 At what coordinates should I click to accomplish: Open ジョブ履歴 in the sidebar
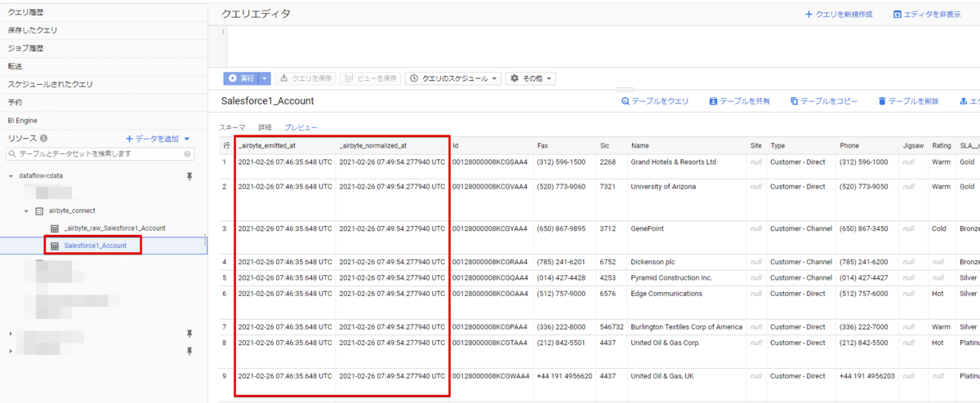26,48
